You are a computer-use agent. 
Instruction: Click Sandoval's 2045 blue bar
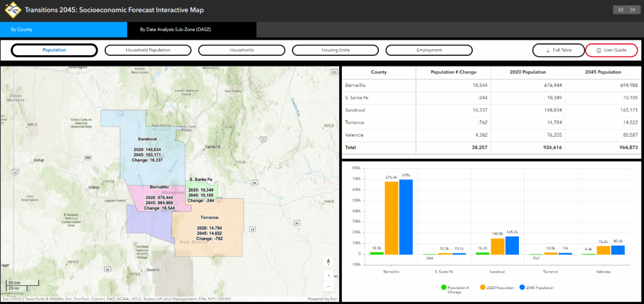point(512,246)
